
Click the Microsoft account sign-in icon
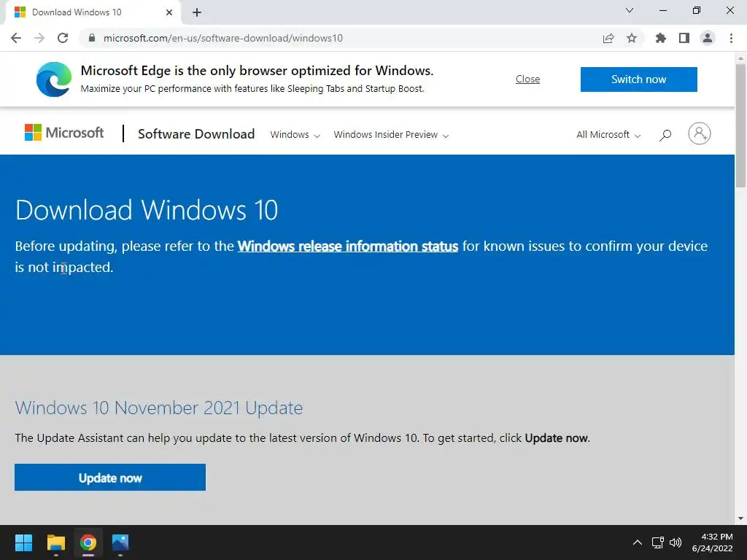(700, 133)
